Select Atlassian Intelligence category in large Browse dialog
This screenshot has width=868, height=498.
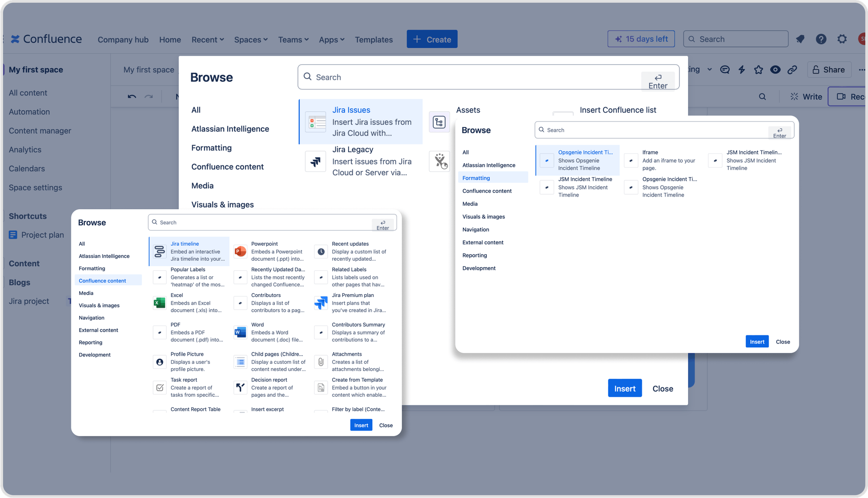230,129
